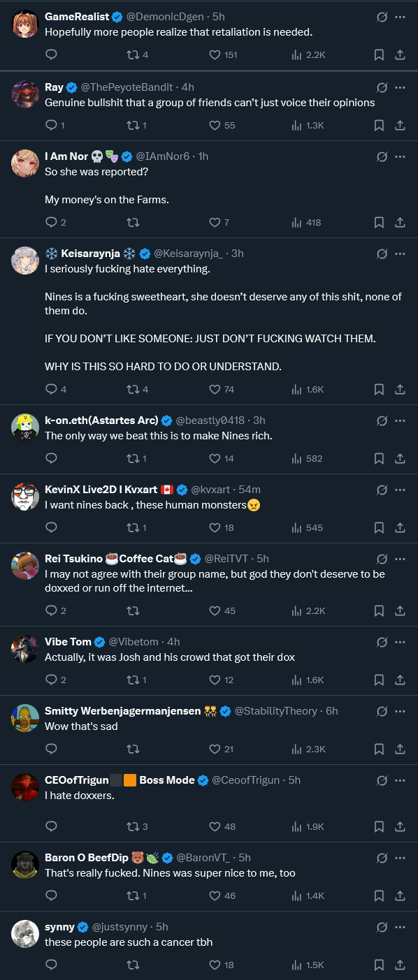
Task: Open GameRealist's profile avatar
Action: click(25, 24)
